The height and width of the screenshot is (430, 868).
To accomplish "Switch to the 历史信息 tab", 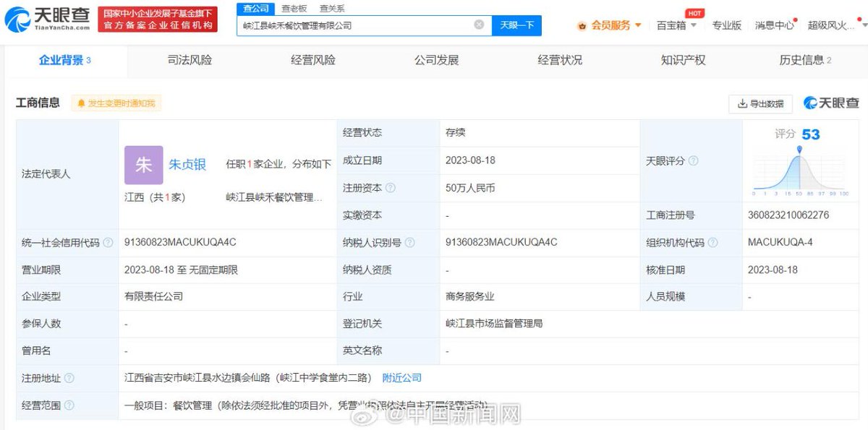I will tap(805, 61).
